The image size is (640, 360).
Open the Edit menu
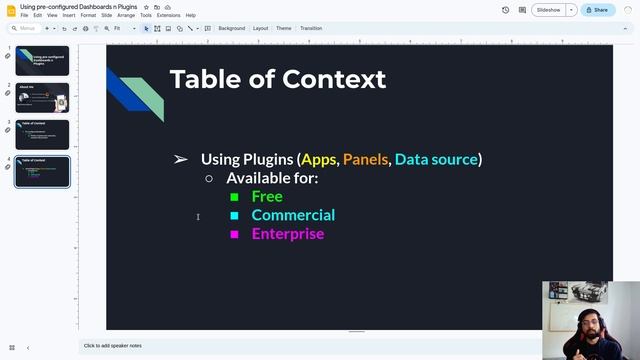[38, 15]
